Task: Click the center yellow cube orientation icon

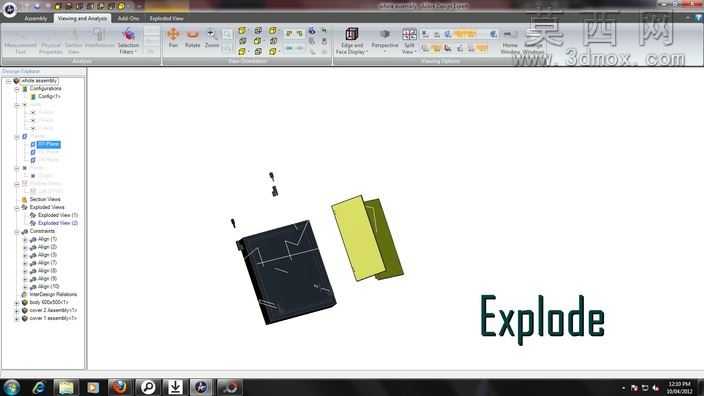Action: (258, 41)
